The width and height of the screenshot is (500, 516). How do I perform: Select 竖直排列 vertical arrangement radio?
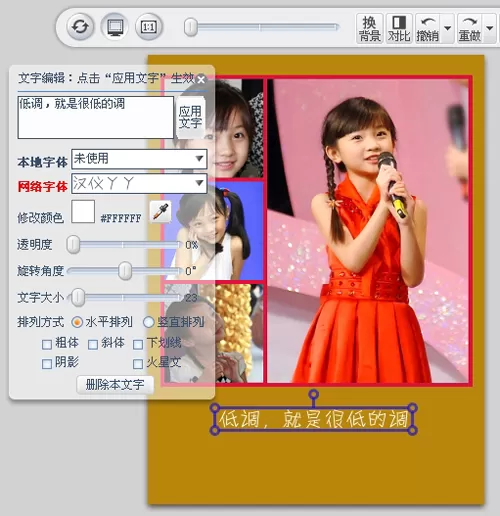(x=148, y=322)
